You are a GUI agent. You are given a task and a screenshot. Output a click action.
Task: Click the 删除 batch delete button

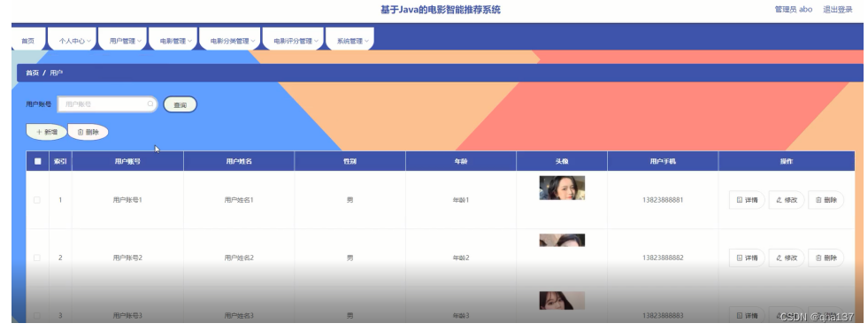click(x=88, y=132)
